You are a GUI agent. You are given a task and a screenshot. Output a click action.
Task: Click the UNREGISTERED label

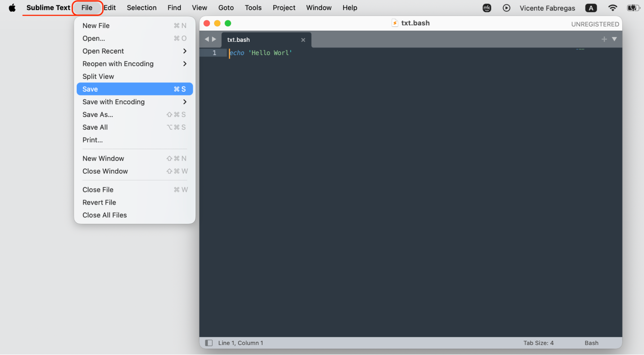click(595, 24)
